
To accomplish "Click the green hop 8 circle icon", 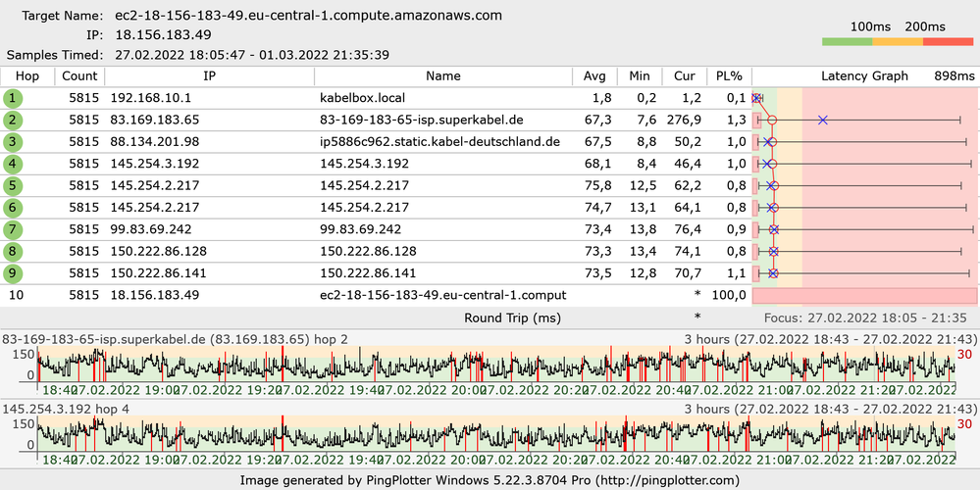I will pos(11,252).
